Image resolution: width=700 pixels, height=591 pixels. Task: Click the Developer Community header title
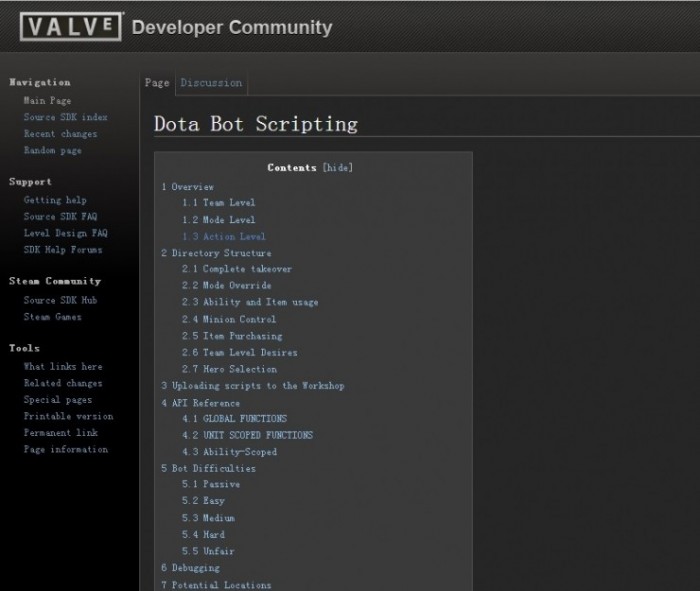coord(232,27)
